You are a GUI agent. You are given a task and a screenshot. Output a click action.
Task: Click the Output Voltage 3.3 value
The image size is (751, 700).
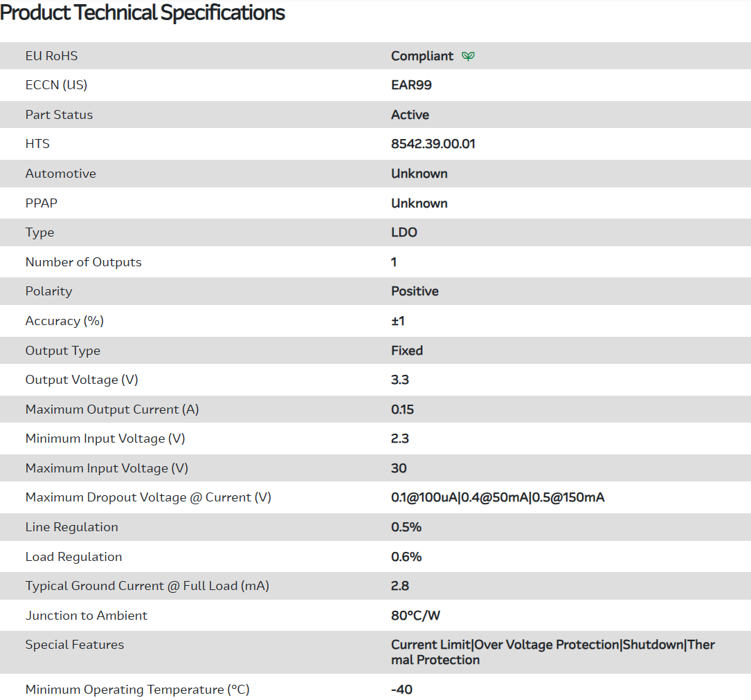(x=400, y=380)
